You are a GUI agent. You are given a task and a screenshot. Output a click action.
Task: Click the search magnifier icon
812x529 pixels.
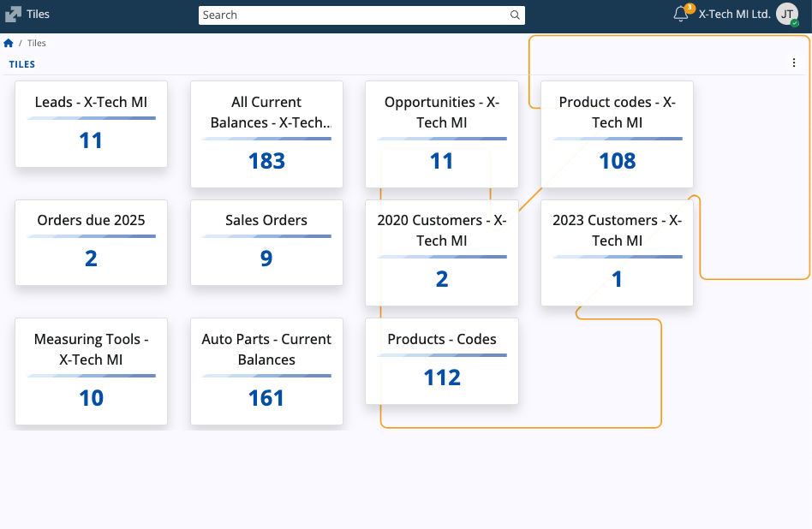(x=515, y=15)
